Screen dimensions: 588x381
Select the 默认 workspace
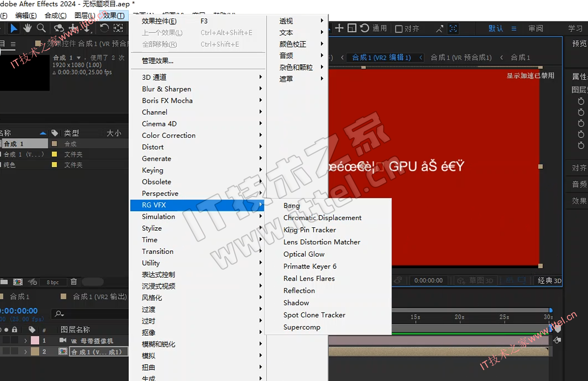(495, 29)
